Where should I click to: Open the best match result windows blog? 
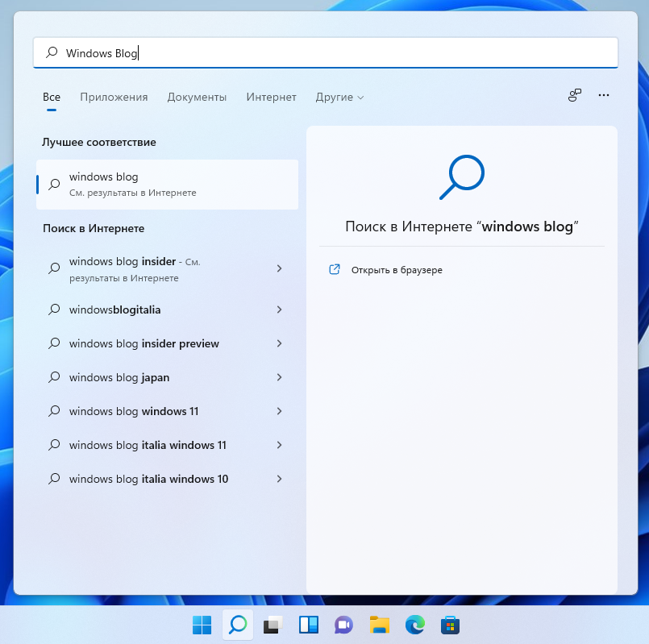pyautogui.click(x=167, y=185)
